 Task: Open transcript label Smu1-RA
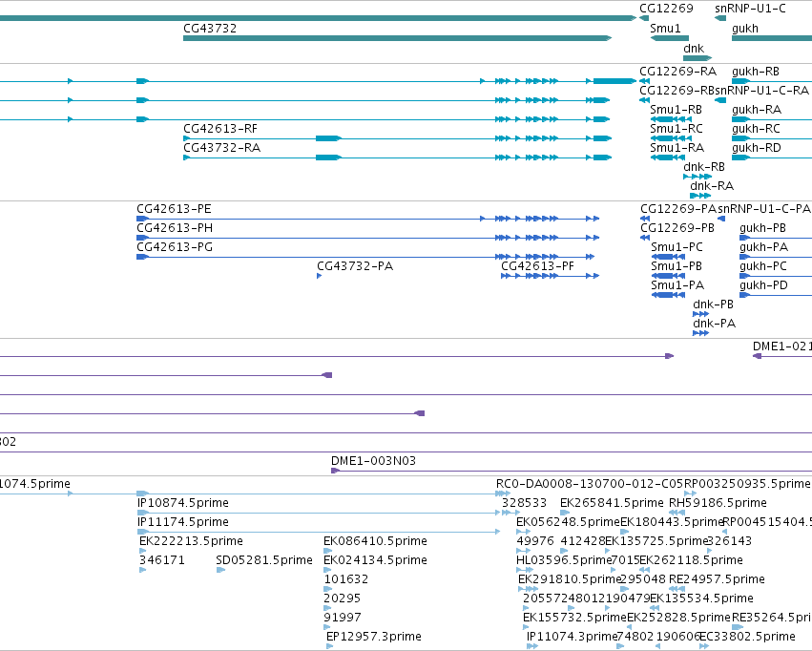[677, 148]
